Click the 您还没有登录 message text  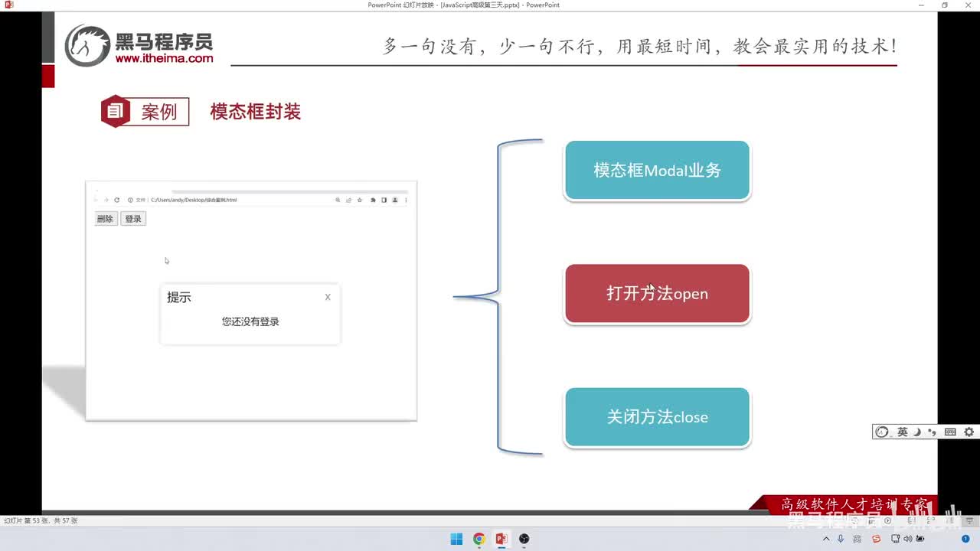click(x=250, y=322)
